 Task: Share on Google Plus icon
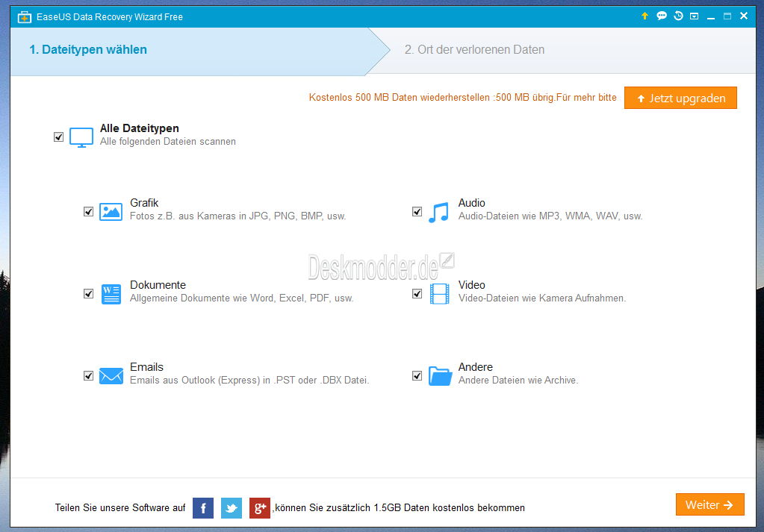[x=260, y=508]
